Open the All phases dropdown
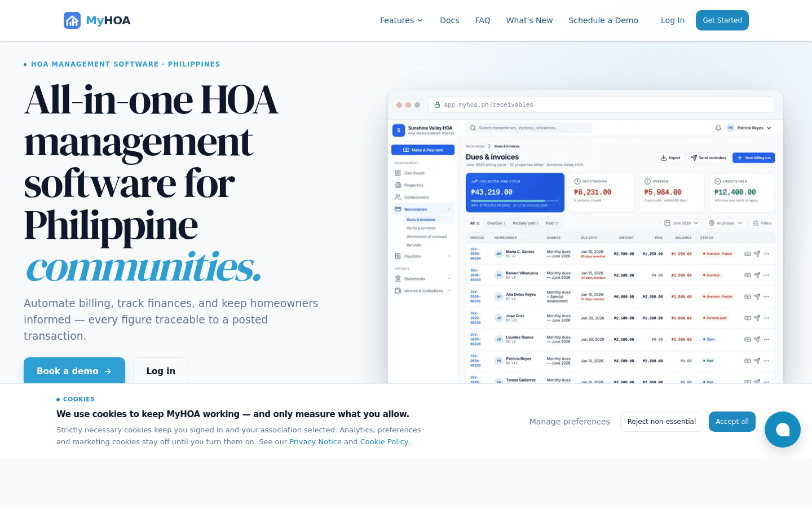 click(726, 223)
